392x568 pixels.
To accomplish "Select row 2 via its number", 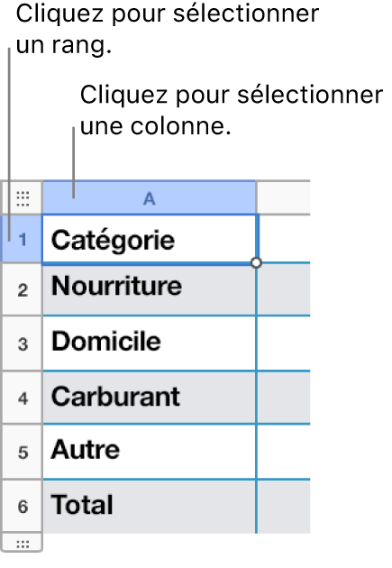I will (23, 290).
